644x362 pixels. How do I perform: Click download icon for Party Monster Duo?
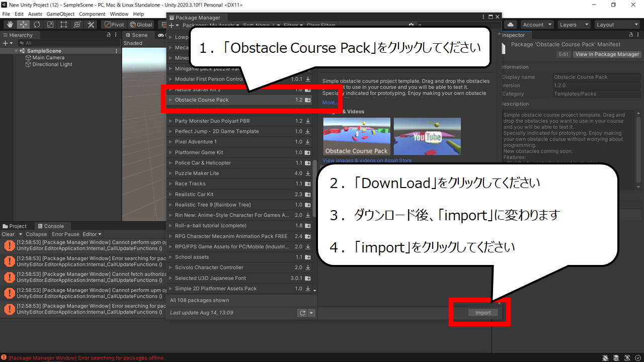[308, 121]
